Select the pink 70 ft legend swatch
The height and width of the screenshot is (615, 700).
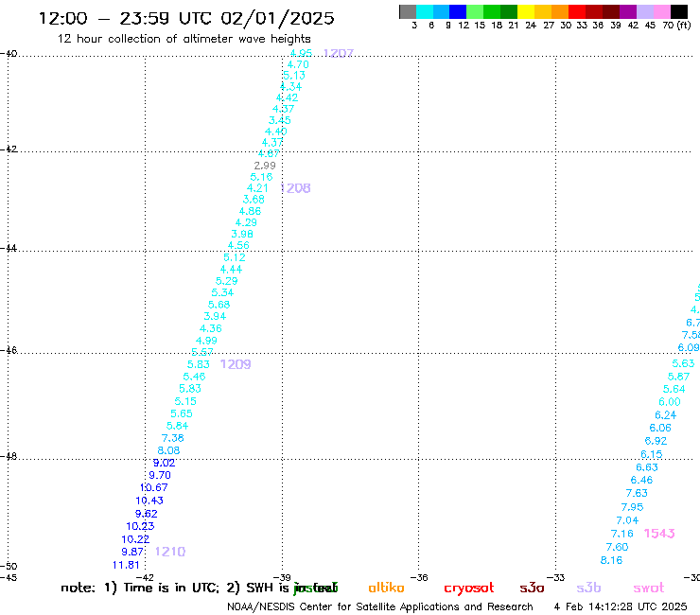coord(661,11)
